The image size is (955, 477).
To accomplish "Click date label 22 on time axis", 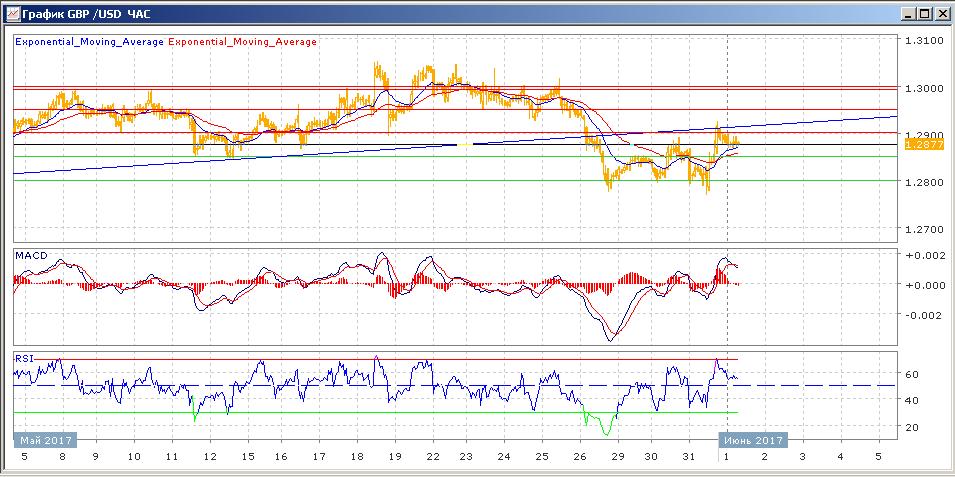I will click(433, 456).
